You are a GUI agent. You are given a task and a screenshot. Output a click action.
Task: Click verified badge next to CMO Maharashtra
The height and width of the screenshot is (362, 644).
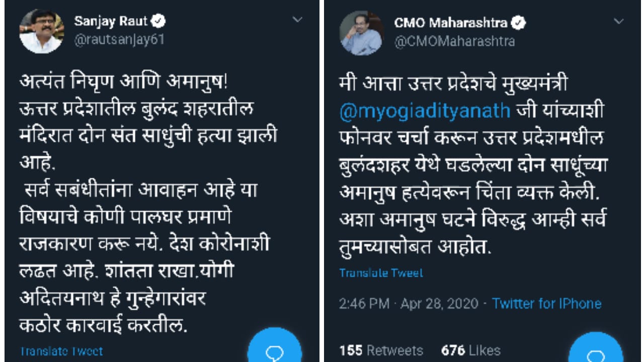[x=519, y=23]
